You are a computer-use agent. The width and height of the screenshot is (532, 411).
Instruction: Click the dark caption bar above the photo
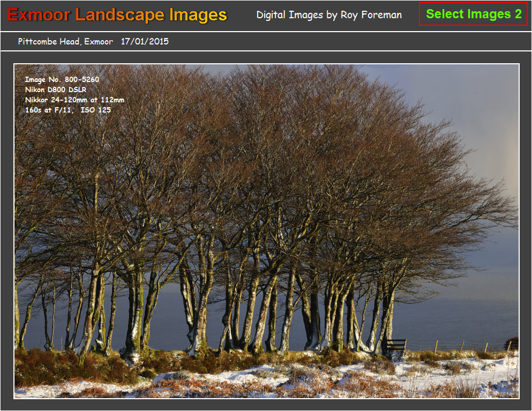pos(321,41)
